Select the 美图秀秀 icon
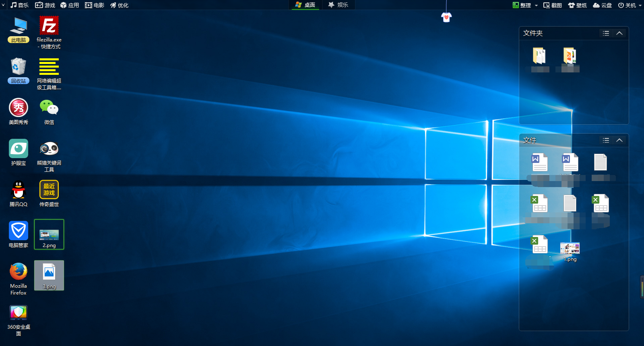Viewport: 644px width, 346px height. (x=19, y=108)
